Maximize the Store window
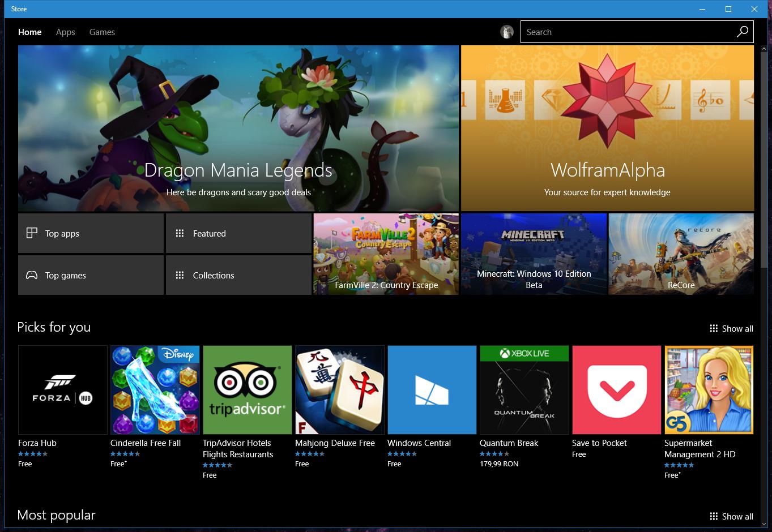The height and width of the screenshot is (532, 772). coord(728,9)
